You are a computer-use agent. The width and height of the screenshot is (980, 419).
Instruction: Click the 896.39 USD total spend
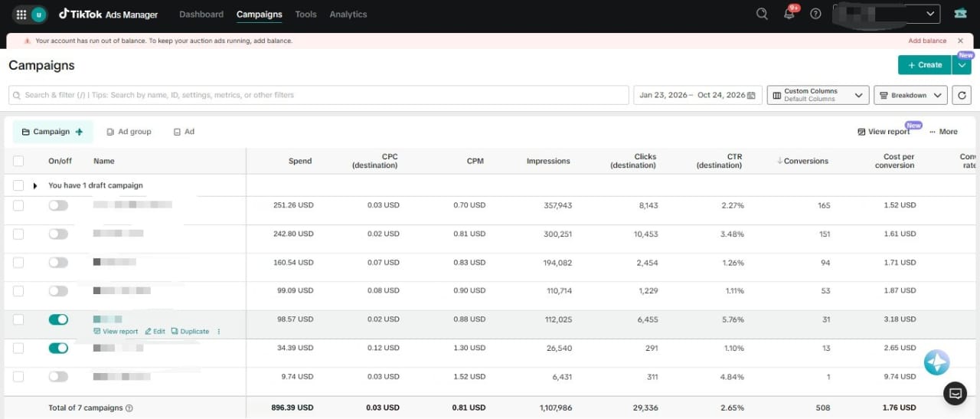(x=292, y=408)
